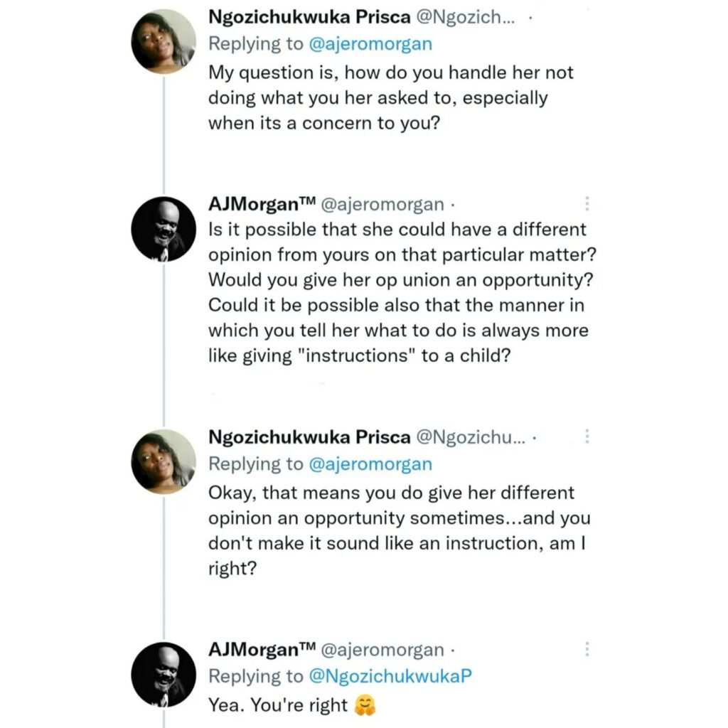728x728 pixels.
Task: Open the tweet starting "Is it possible that"
Action: point(398,291)
